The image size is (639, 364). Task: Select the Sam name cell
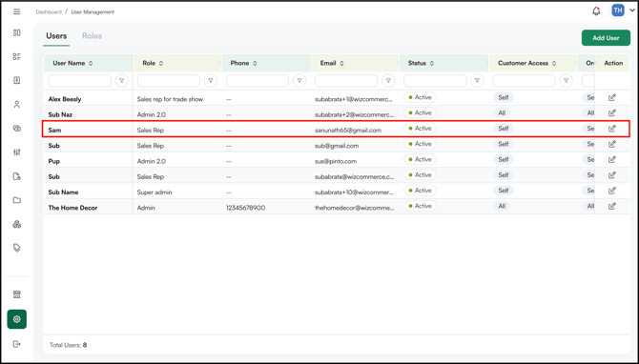tap(54, 131)
